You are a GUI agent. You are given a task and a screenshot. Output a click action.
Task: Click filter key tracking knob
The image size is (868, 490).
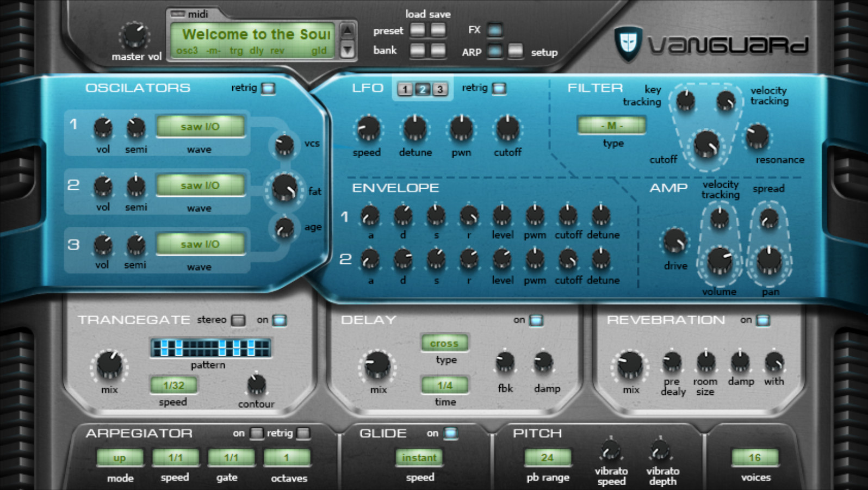point(685,101)
